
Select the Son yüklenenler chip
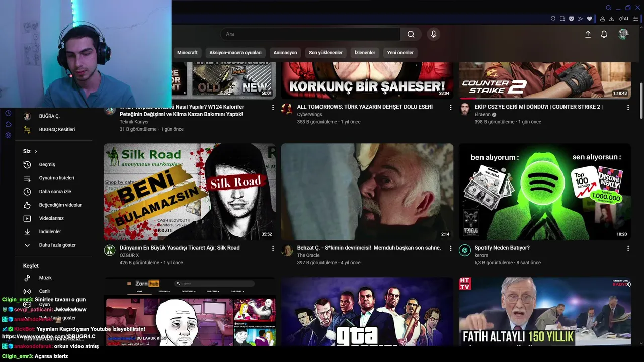tap(326, 53)
